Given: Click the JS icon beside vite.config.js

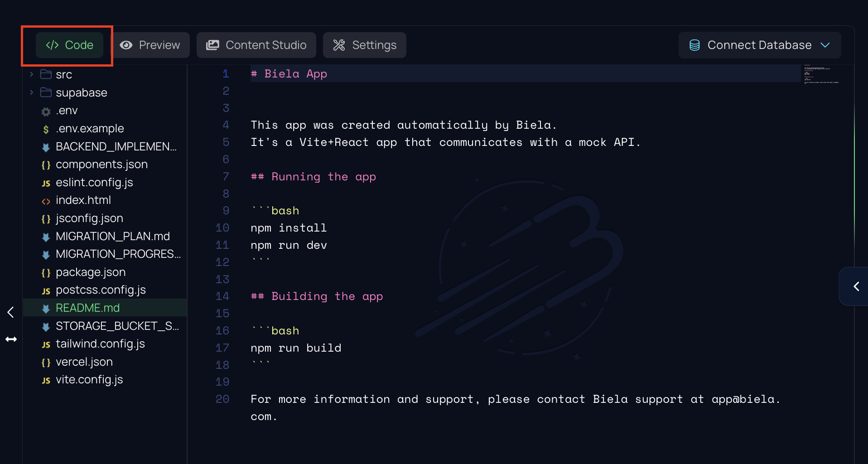Looking at the screenshot, I should [x=46, y=380].
